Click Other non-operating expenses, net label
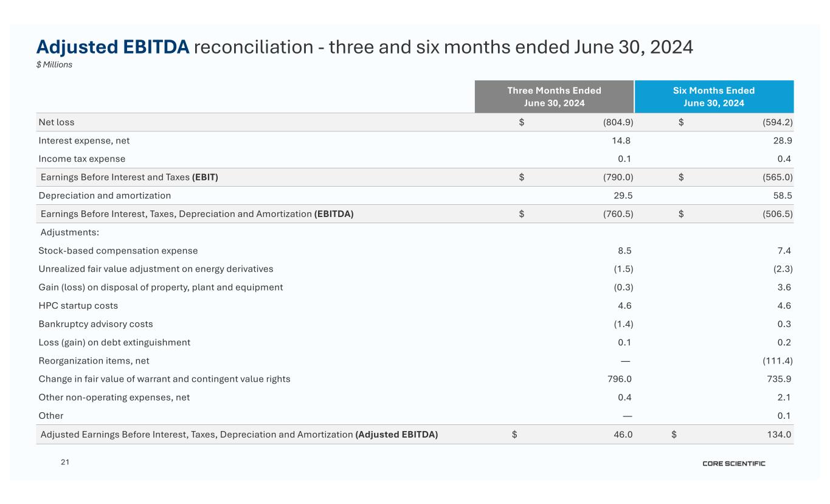The image size is (830, 504). coord(114,398)
